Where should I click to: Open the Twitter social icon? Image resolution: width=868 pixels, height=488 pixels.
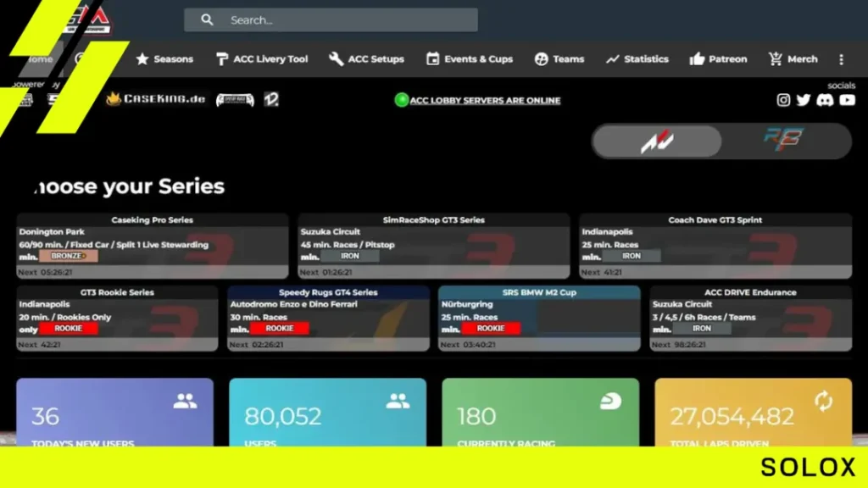pyautogui.click(x=804, y=100)
